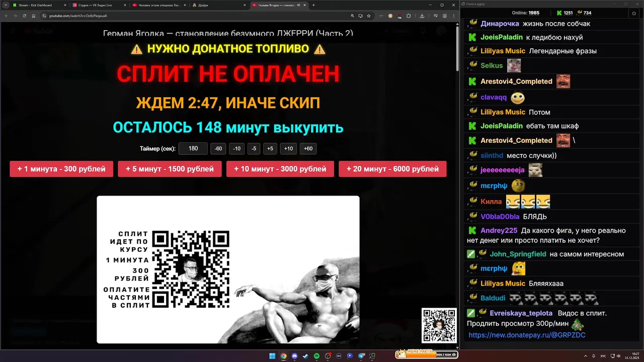The height and width of the screenshot is (362, 644).
Task: Click the small QR code near the chat
Action: [x=439, y=325]
